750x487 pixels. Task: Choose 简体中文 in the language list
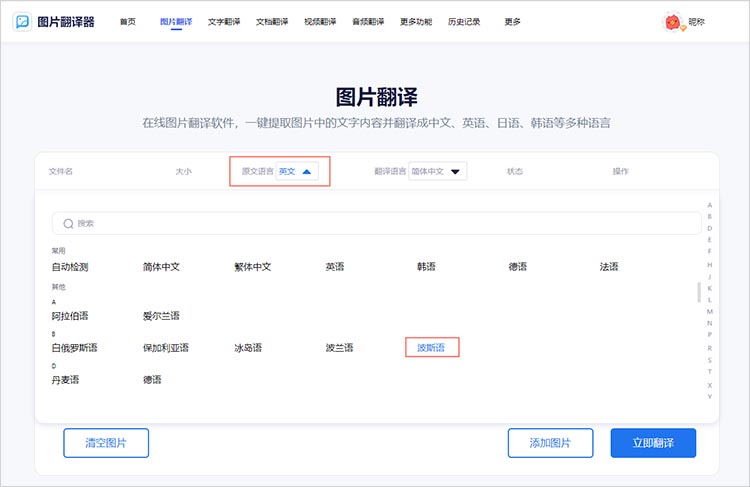click(x=161, y=267)
